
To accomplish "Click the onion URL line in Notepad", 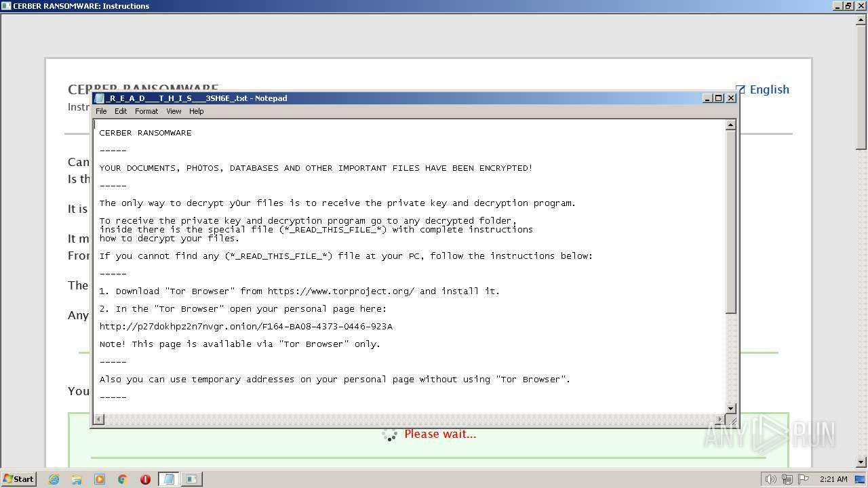I will click(246, 327).
